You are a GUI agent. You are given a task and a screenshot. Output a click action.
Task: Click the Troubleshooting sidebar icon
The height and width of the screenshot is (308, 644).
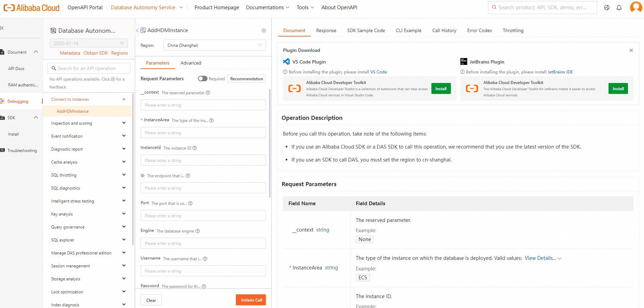(x=2, y=151)
